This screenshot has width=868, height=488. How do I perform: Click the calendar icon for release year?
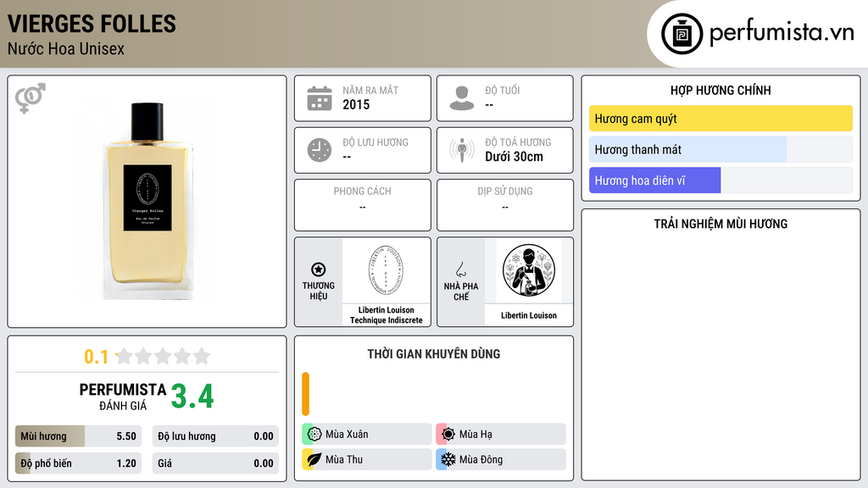click(320, 98)
